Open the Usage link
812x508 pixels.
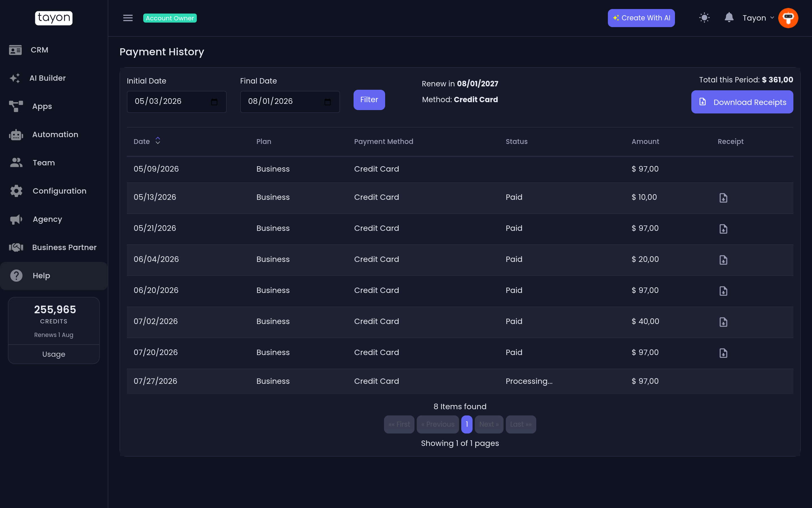point(54,354)
